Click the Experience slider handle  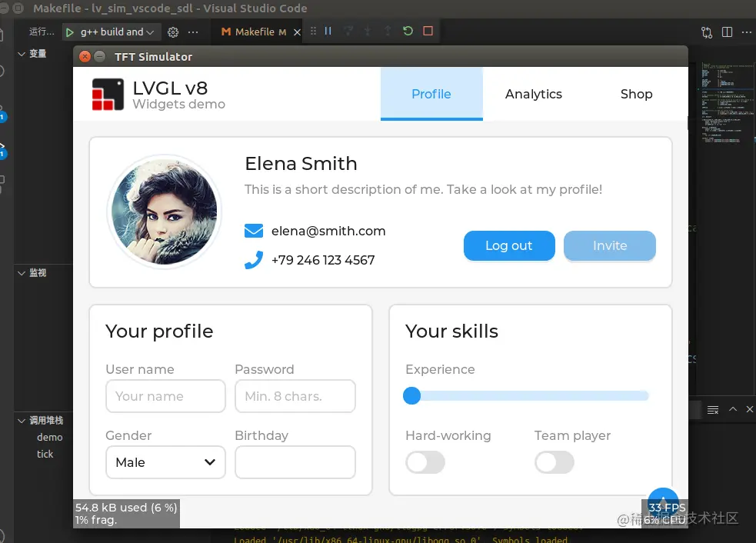(x=411, y=395)
